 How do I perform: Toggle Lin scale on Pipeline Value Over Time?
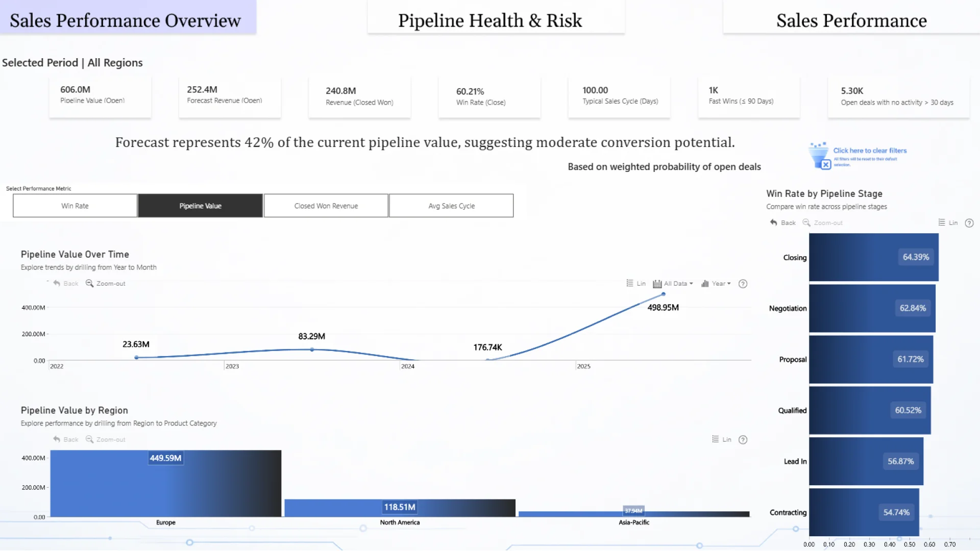coord(636,284)
